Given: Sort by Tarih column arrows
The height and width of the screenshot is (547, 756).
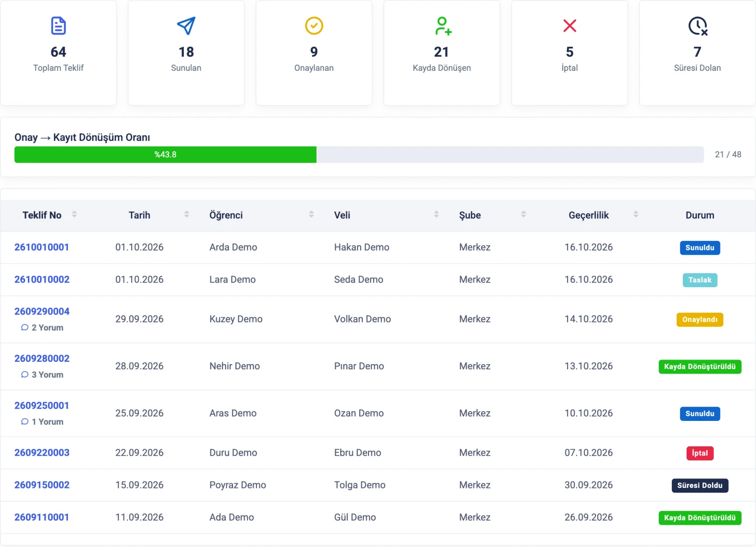Looking at the screenshot, I should point(187,214).
